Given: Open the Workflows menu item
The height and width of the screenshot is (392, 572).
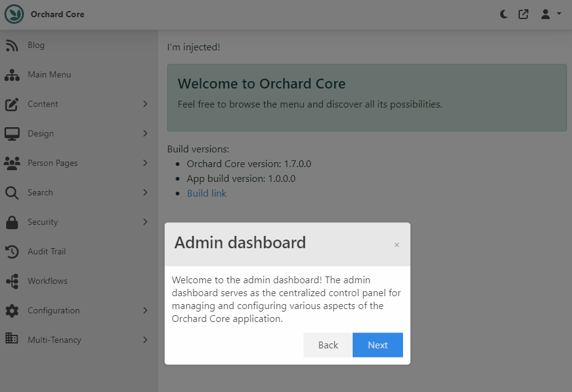Looking at the screenshot, I should [47, 281].
